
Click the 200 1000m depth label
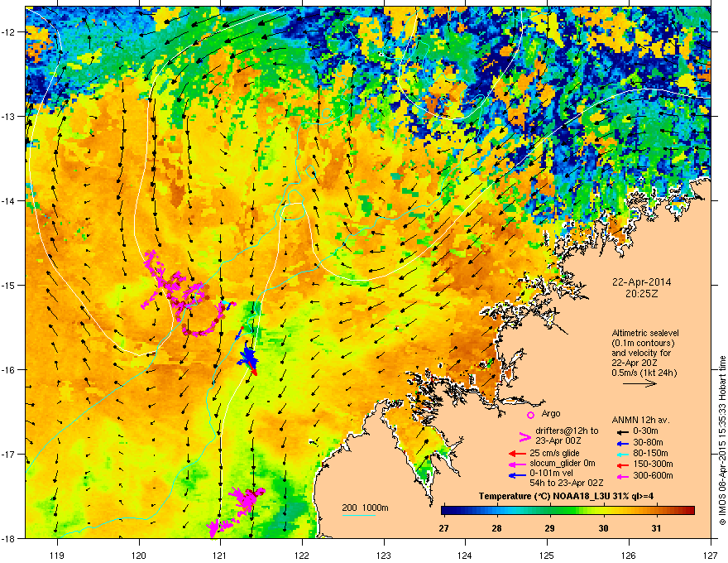click(x=365, y=508)
